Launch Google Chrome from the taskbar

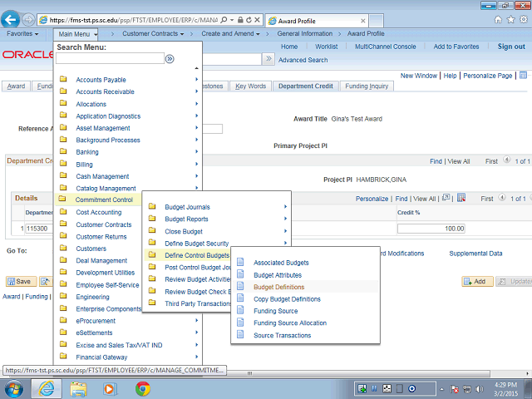pyautogui.click(x=142, y=388)
